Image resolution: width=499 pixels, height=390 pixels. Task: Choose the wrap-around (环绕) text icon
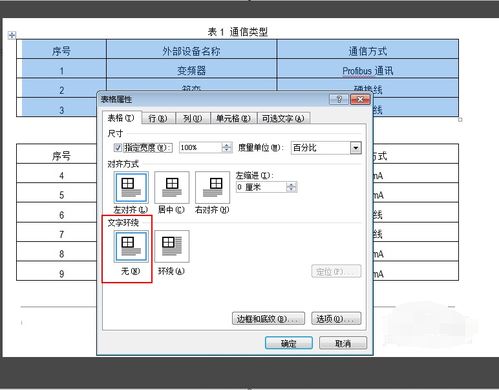[x=172, y=247]
